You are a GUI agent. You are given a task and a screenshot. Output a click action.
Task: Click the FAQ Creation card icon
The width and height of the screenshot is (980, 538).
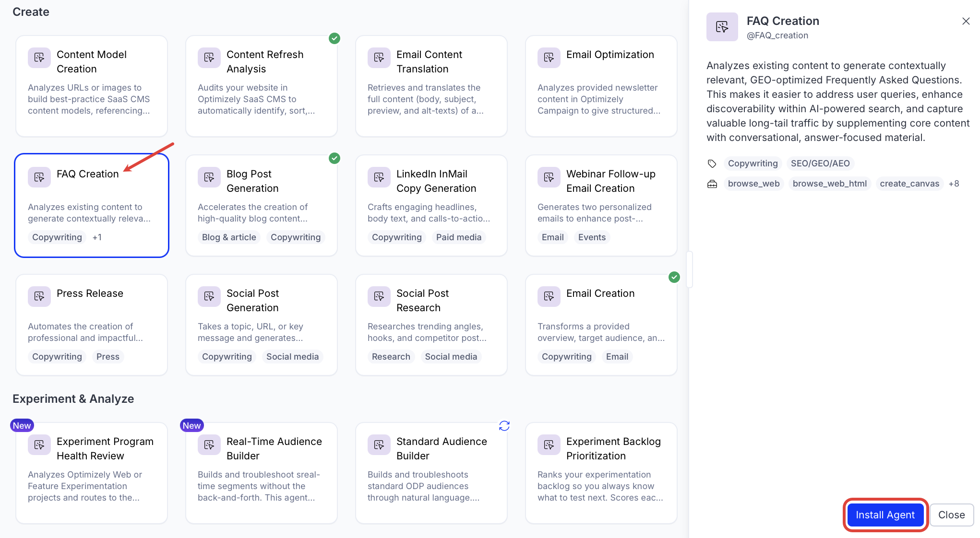coord(39,177)
